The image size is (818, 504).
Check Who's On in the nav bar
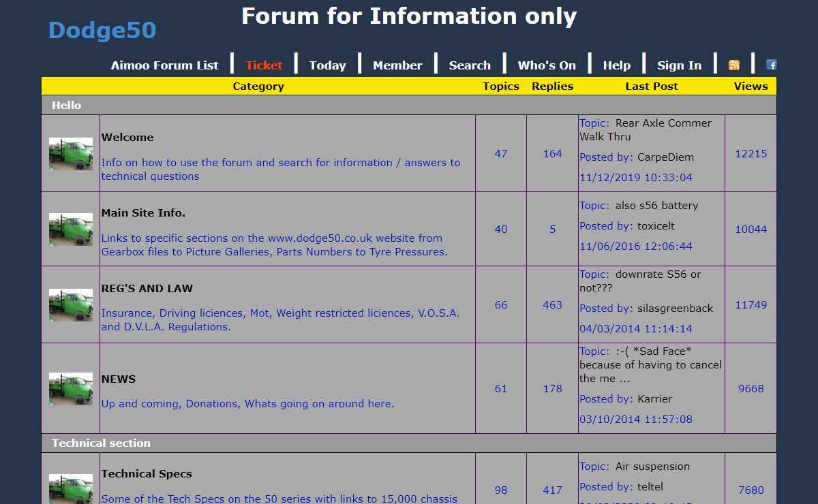click(x=547, y=65)
